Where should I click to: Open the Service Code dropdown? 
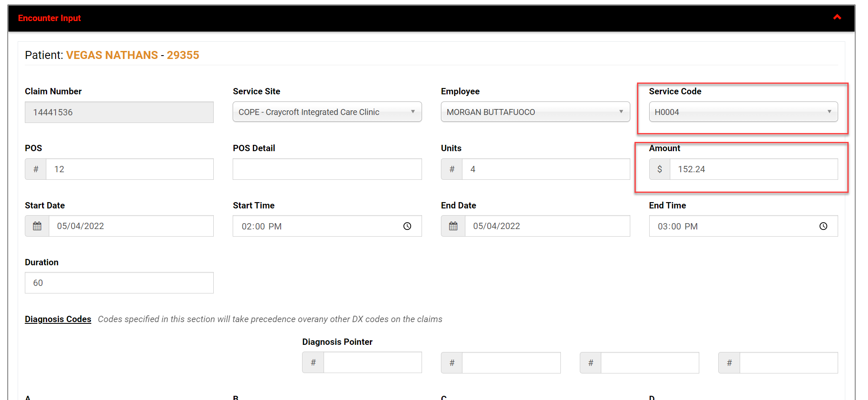[x=743, y=112]
